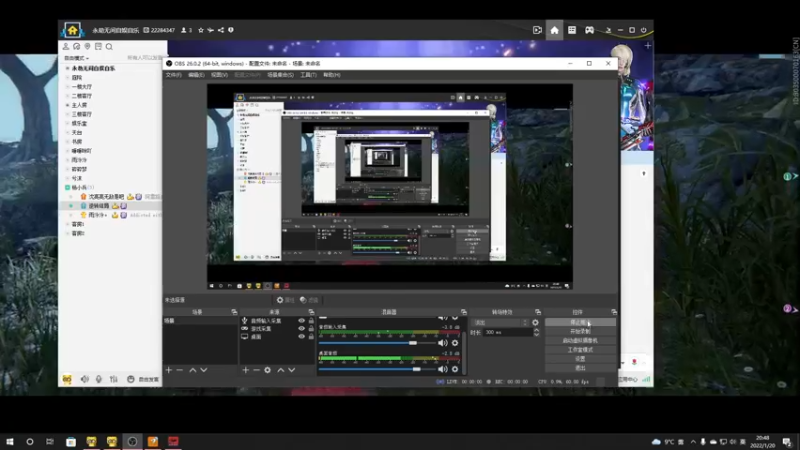Move scene up in Scenes panel
The image size is (800, 450).
(x=193, y=370)
